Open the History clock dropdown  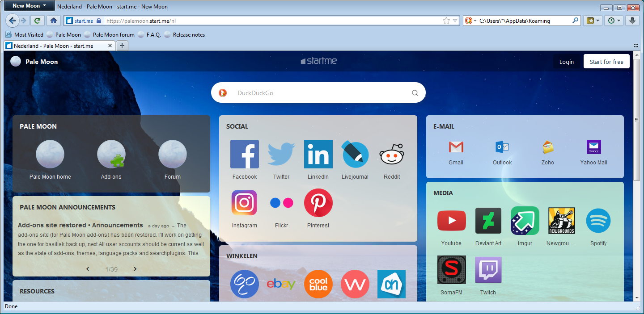[x=614, y=21]
